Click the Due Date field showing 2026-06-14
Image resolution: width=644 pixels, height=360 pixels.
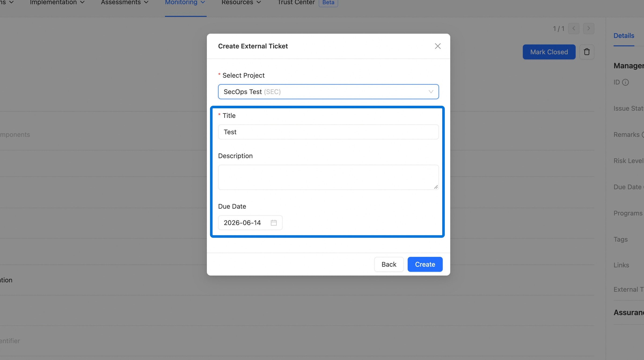250,223
